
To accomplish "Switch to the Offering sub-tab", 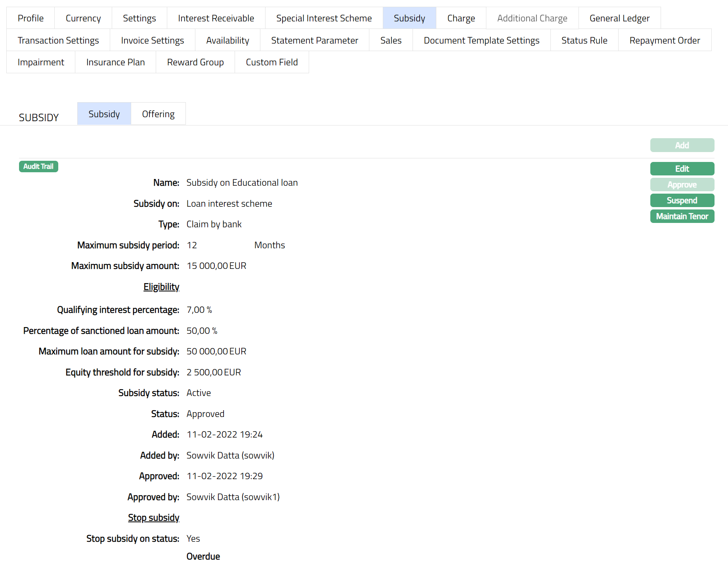I will [x=158, y=114].
